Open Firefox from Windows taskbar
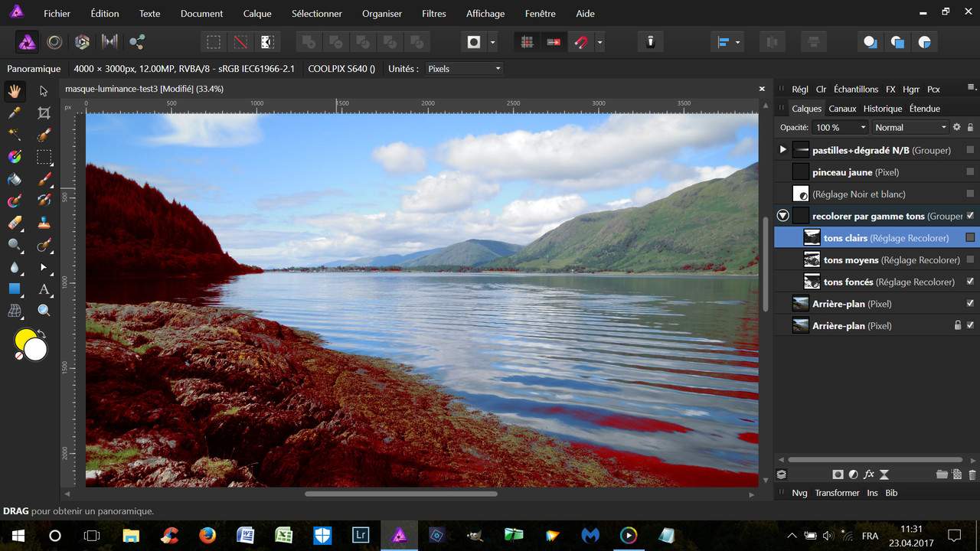The width and height of the screenshot is (980, 551). point(207,535)
